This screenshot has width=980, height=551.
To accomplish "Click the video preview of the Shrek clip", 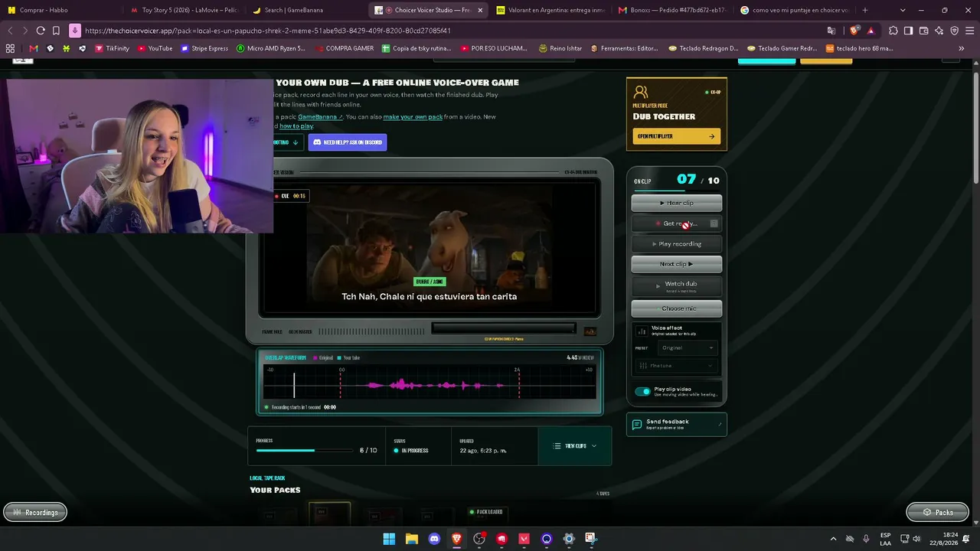I will tap(430, 248).
